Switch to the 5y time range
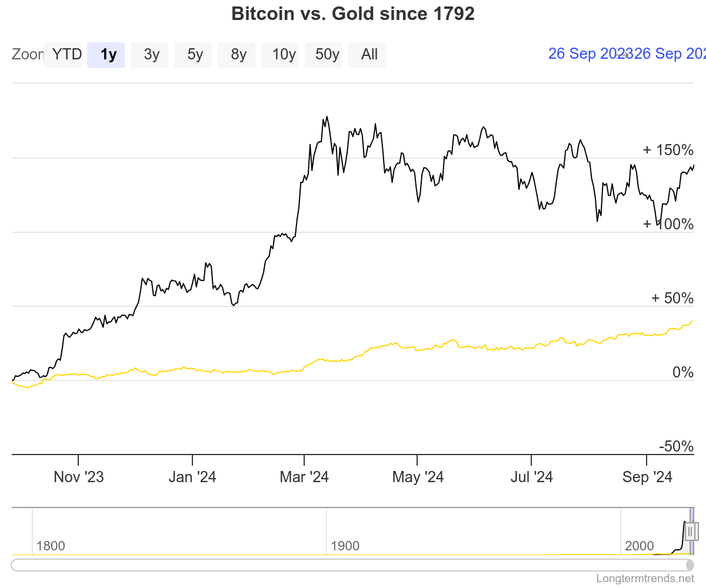 tap(193, 54)
